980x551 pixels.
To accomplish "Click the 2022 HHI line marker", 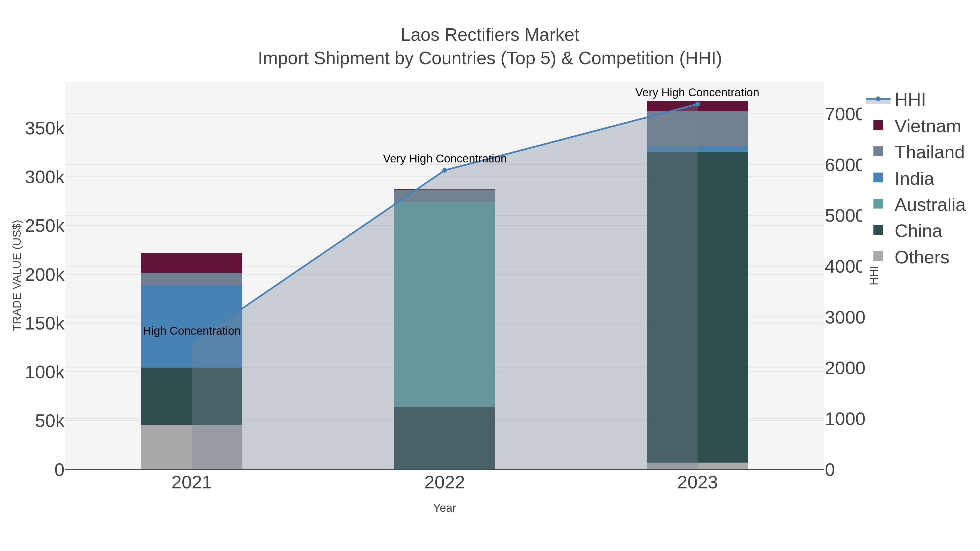I will [x=444, y=170].
